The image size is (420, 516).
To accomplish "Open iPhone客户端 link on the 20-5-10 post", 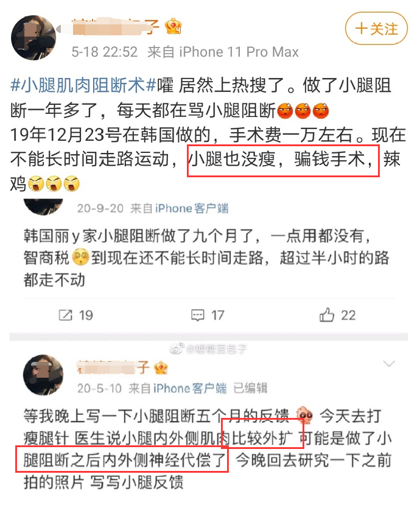I will point(190,388).
